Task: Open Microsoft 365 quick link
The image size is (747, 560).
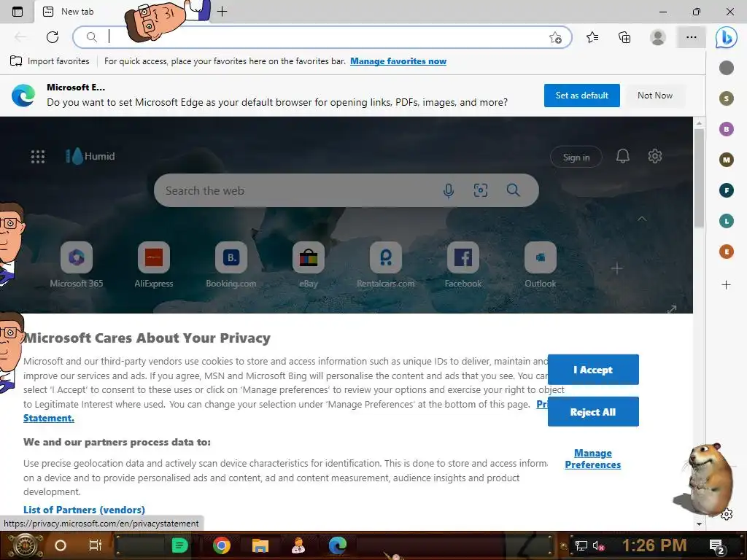Action: pyautogui.click(x=76, y=265)
